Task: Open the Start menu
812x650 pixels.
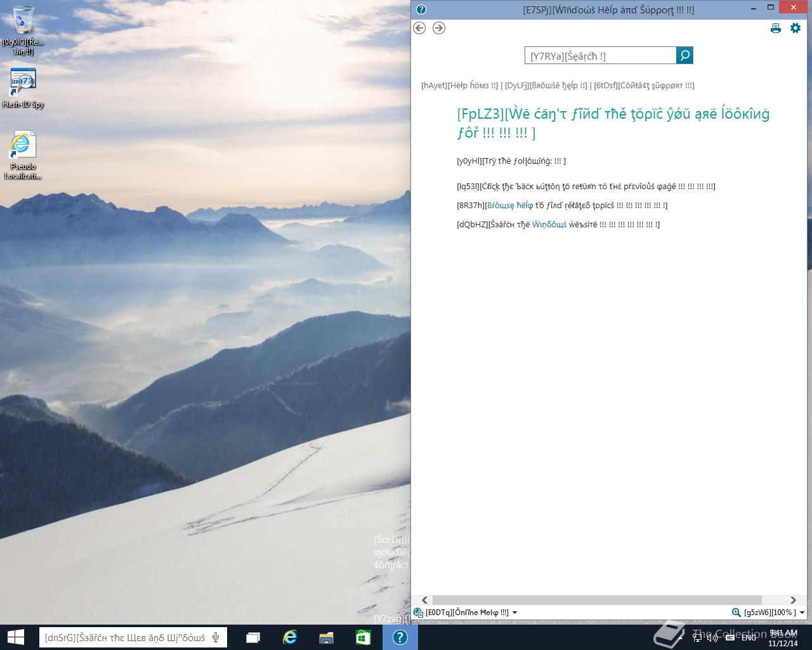Action: [x=15, y=637]
